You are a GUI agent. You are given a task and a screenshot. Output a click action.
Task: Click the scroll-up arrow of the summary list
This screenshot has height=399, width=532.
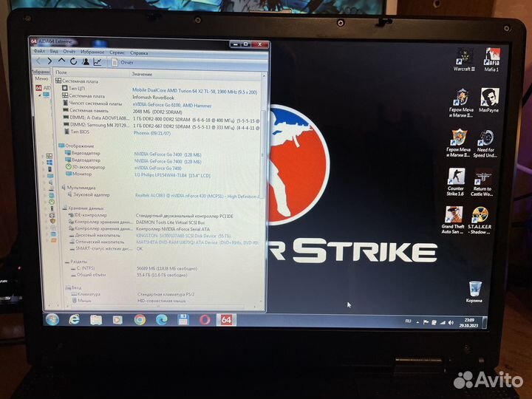(x=264, y=75)
